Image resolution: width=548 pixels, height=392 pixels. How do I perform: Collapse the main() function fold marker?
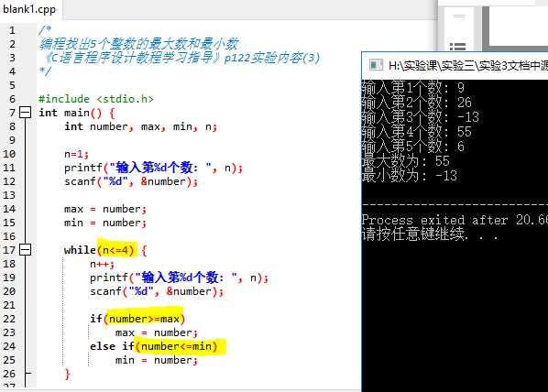coord(25,113)
